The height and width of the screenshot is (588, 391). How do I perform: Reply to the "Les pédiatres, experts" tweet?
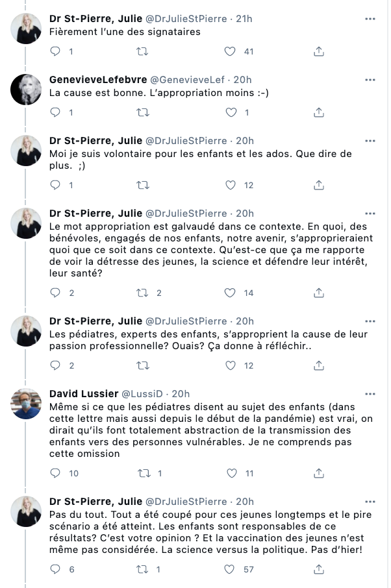pyautogui.click(x=55, y=365)
